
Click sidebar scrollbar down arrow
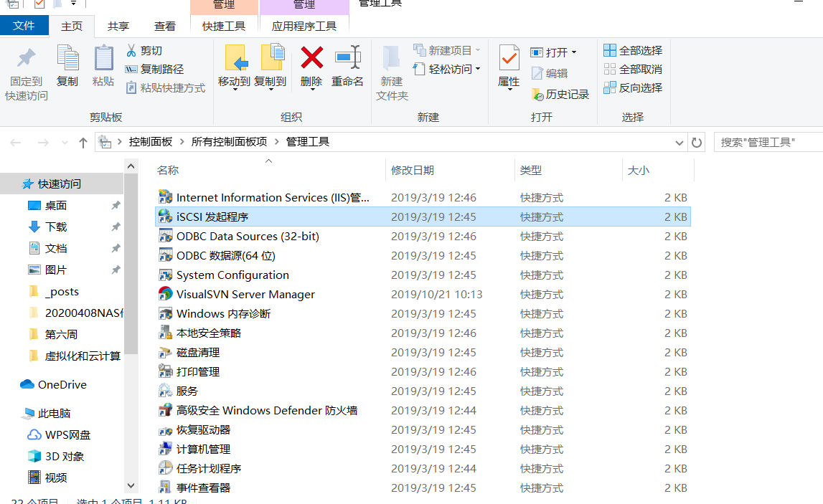click(131, 485)
